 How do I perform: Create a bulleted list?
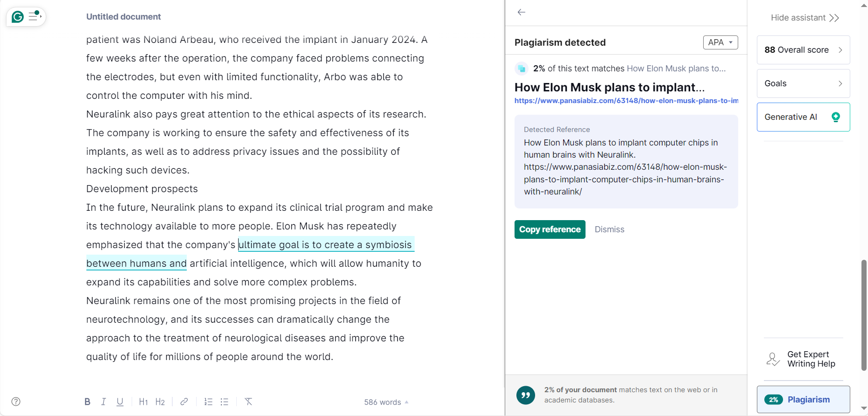point(225,402)
